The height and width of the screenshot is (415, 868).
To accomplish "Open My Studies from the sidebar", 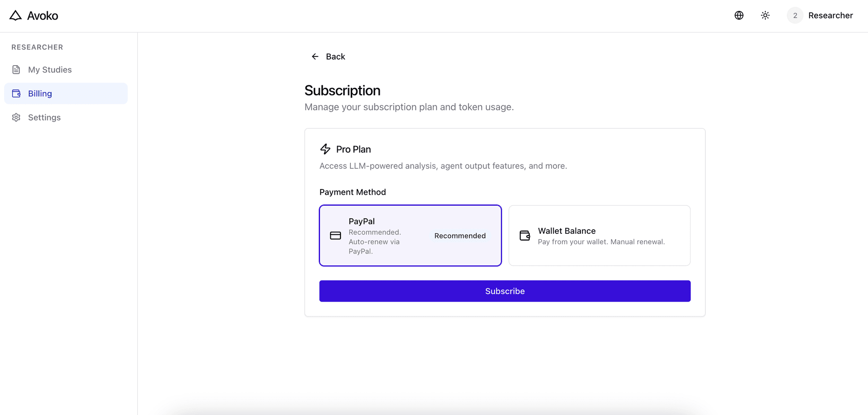I will click(x=50, y=69).
